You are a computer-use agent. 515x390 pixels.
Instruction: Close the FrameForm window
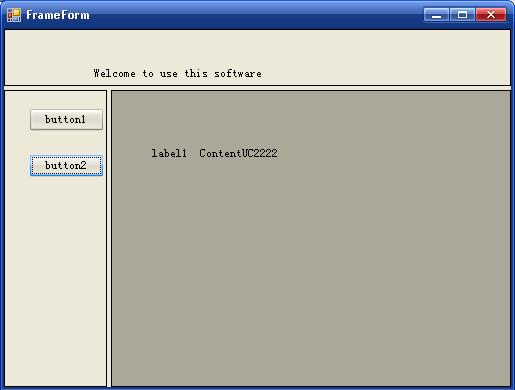[491, 15]
